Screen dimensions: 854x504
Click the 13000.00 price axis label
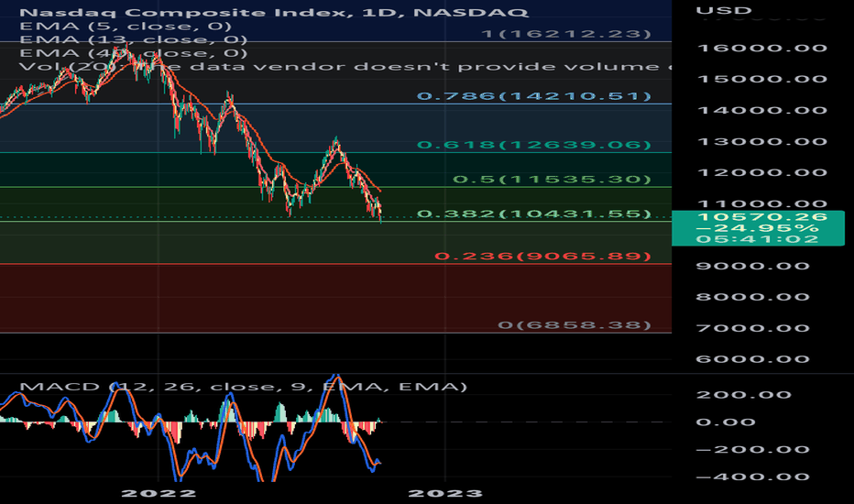click(x=762, y=142)
